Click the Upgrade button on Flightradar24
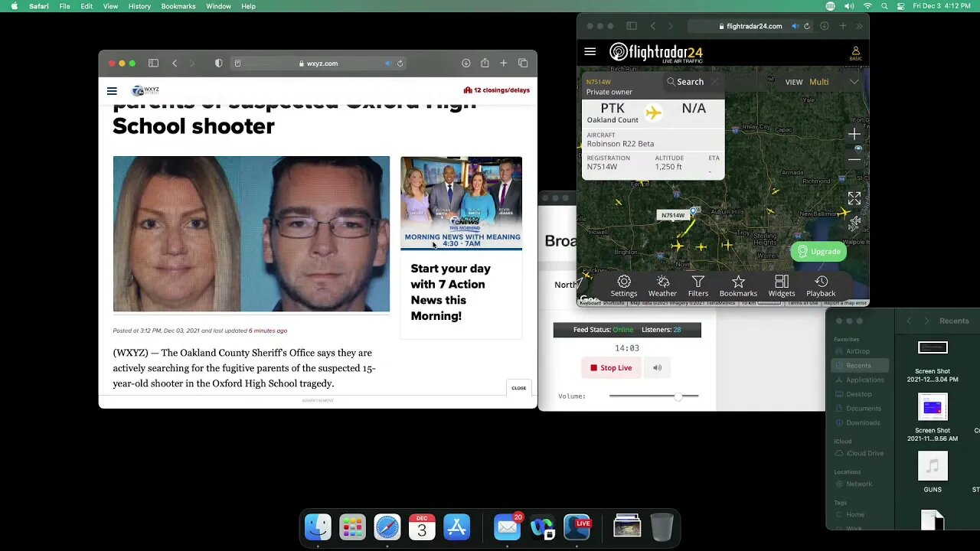 tap(818, 252)
